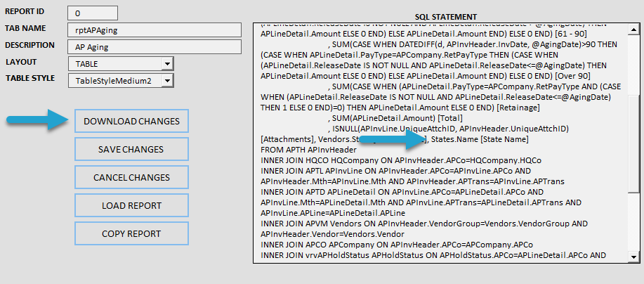Select the TableStyleMedium2 combo box

click(x=121, y=81)
